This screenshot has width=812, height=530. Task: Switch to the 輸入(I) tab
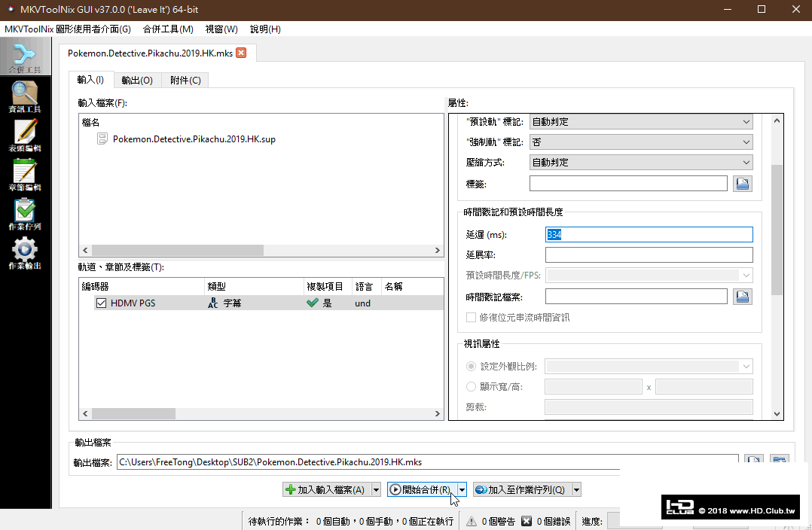[90, 80]
